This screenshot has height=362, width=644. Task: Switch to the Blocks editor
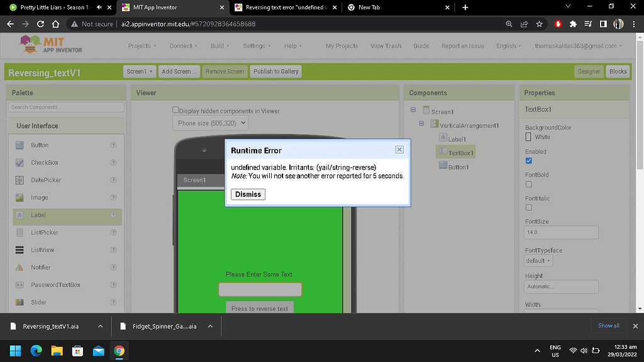618,71
